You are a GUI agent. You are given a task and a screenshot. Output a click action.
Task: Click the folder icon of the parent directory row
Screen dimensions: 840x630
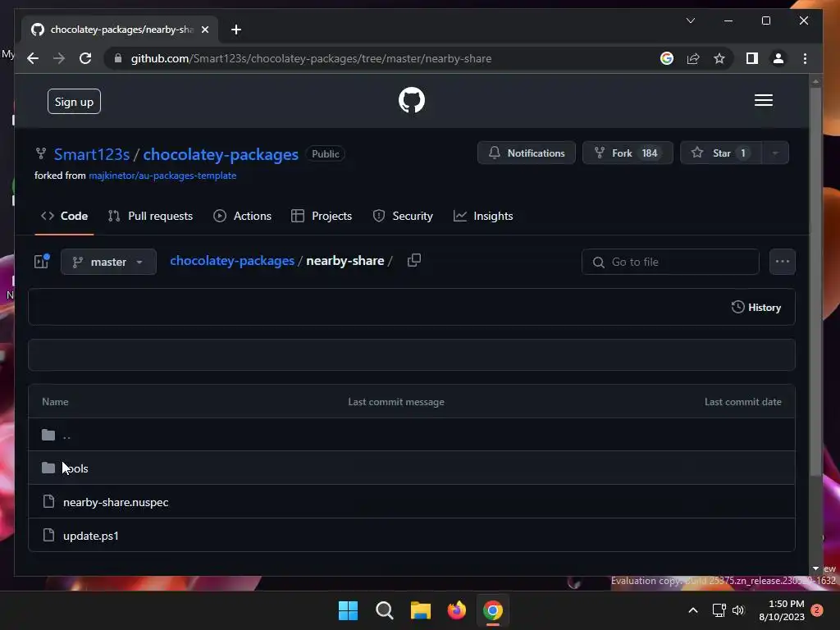coord(48,435)
